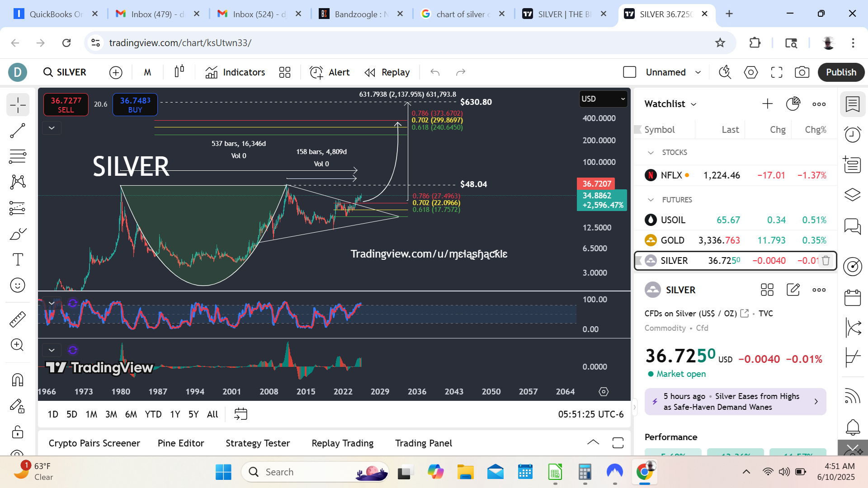
Task: Expand the Watchlist name dropdown
Action: pyautogui.click(x=671, y=104)
